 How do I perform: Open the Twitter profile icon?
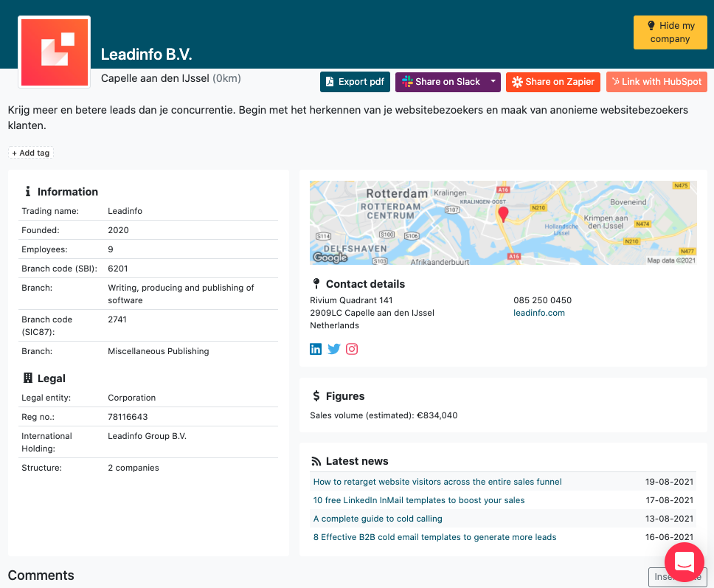tap(334, 350)
